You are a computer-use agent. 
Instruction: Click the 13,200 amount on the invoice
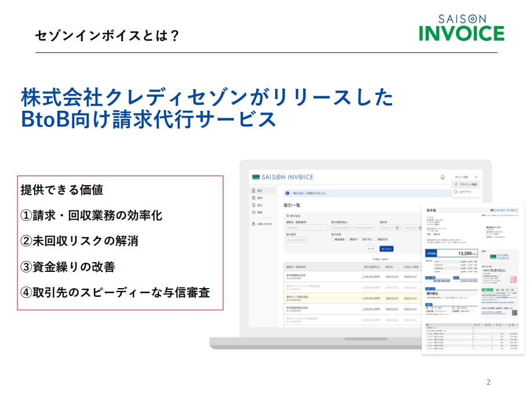(465, 253)
